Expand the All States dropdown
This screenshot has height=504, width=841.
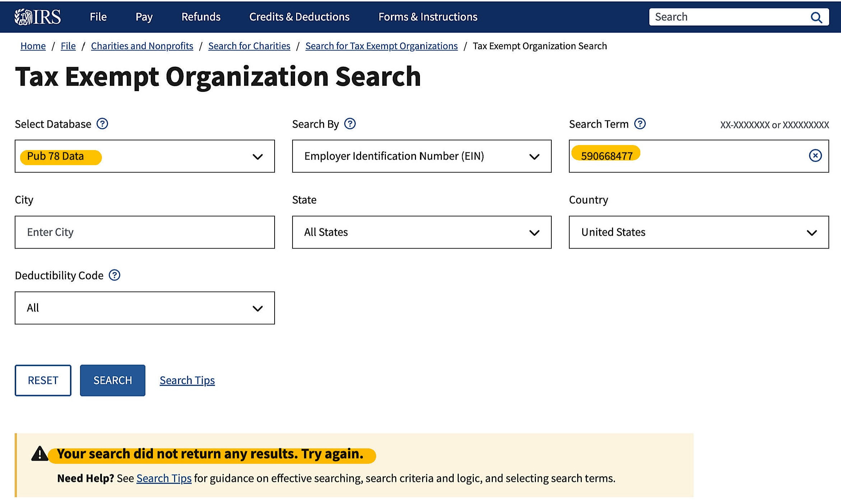tap(422, 232)
